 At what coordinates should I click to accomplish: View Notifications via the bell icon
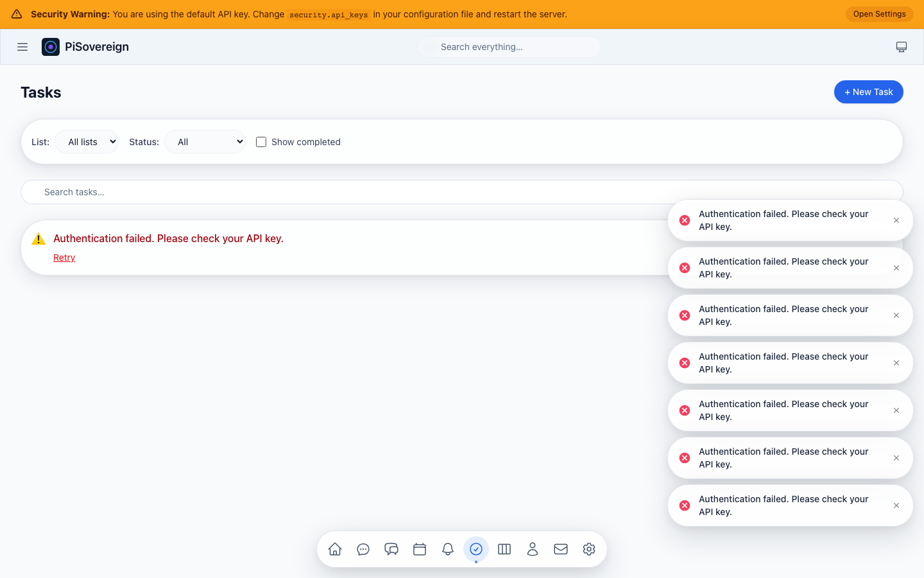[x=448, y=549]
